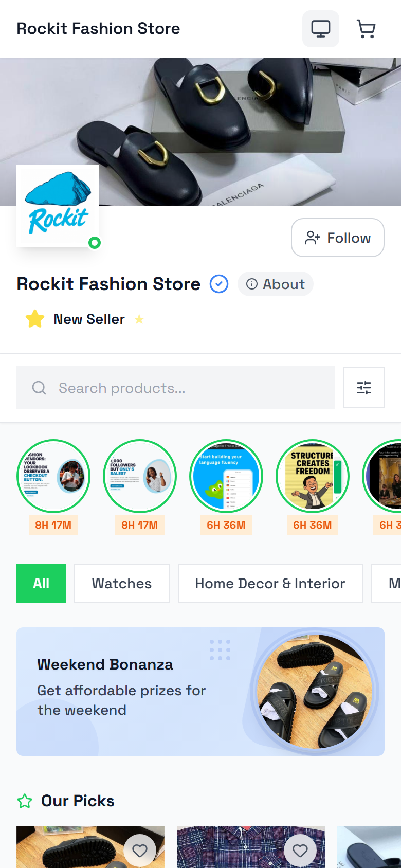The image size is (401, 868).
Task: Open the About seller panel
Action: (x=276, y=284)
